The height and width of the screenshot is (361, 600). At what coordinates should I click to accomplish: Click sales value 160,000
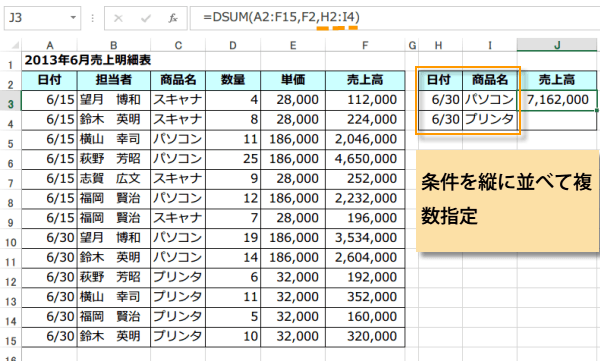[x=365, y=317]
